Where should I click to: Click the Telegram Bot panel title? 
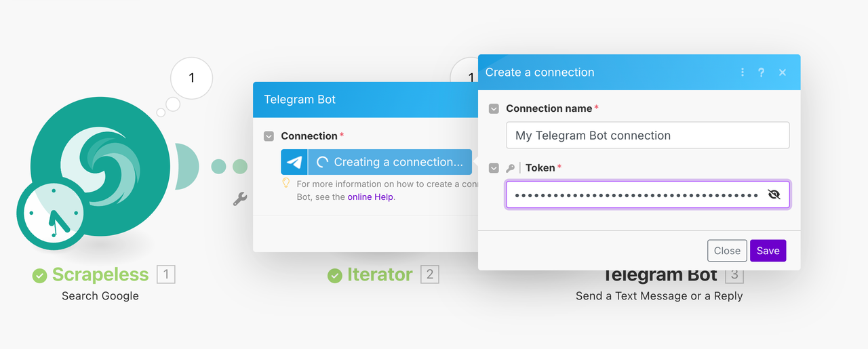[x=300, y=100]
